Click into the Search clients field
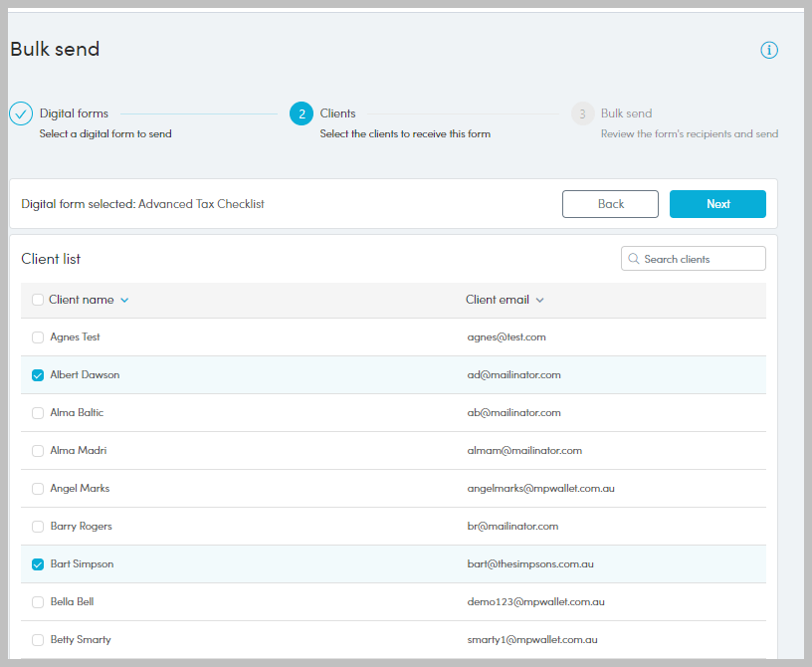The height and width of the screenshot is (667, 812). [x=701, y=259]
